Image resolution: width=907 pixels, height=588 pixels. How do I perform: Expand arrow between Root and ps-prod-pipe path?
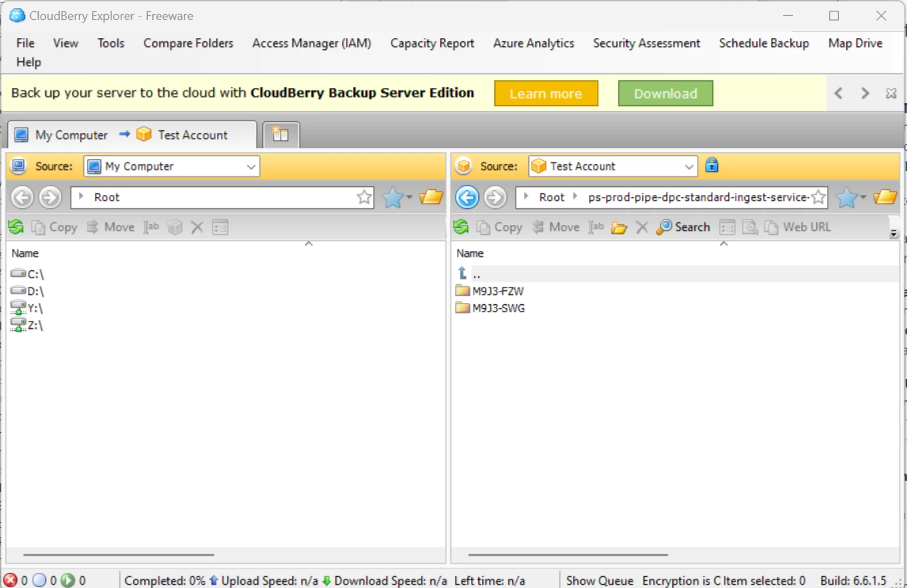[575, 197]
